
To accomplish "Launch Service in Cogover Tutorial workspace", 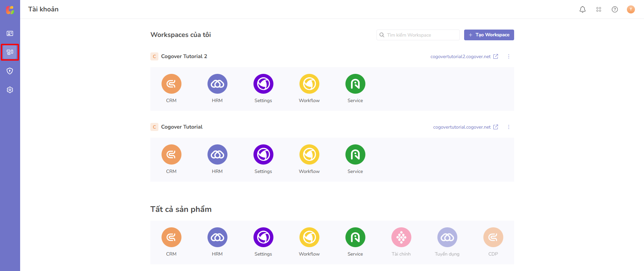I will 355,154.
